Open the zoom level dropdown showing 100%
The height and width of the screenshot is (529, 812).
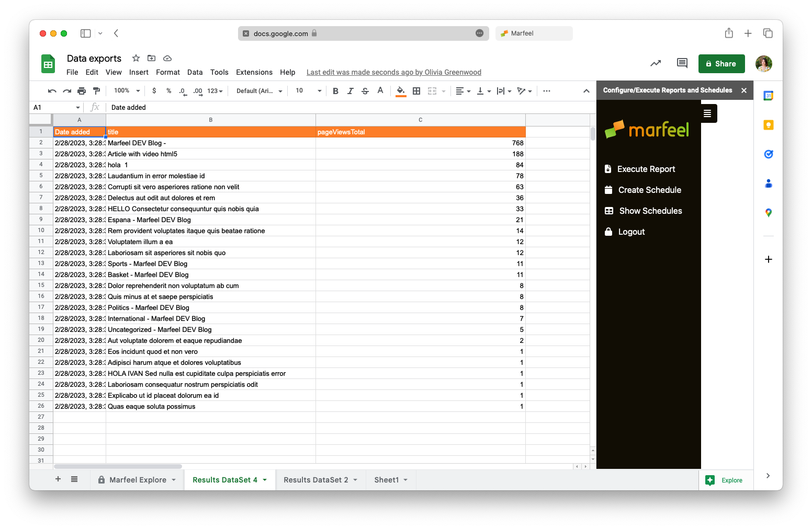coord(126,90)
